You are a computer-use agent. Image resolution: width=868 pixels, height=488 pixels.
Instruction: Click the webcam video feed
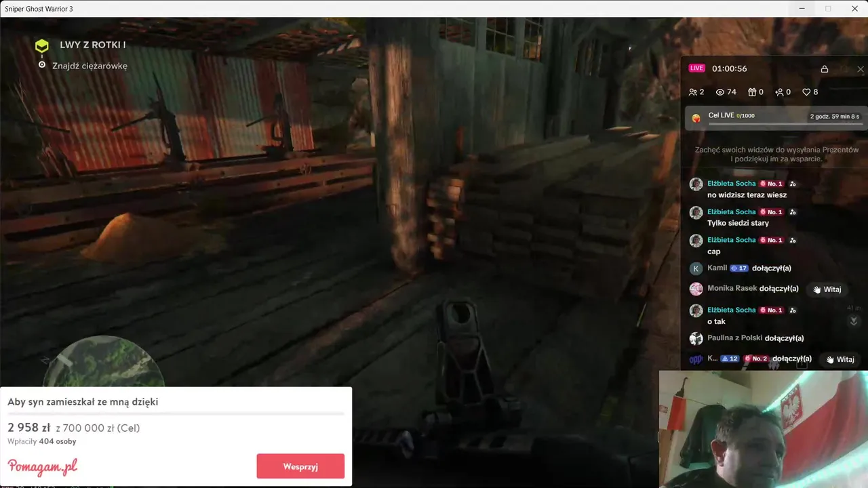click(764, 428)
